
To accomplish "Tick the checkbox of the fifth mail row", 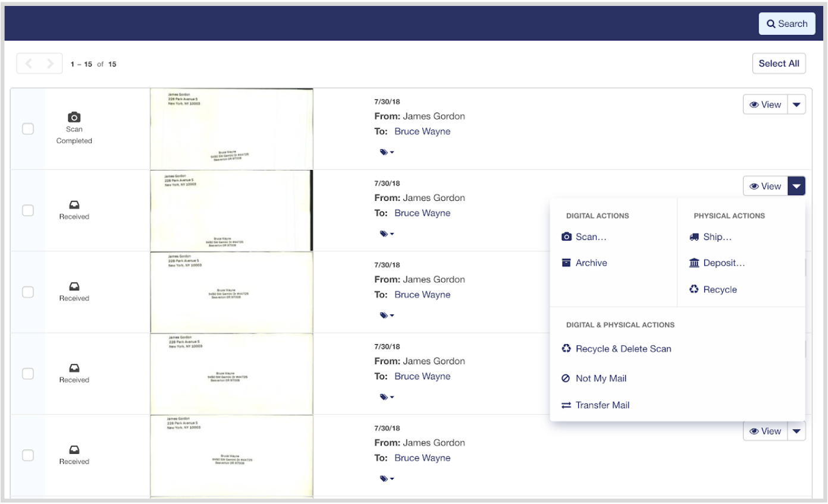I will tap(27, 455).
